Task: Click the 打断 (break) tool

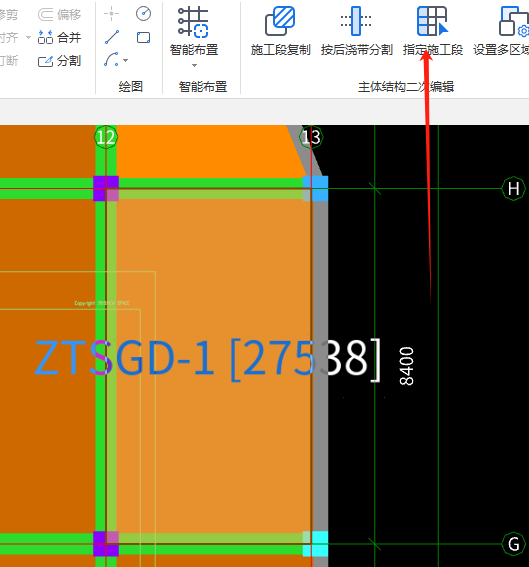Action: click(x=9, y=61)
